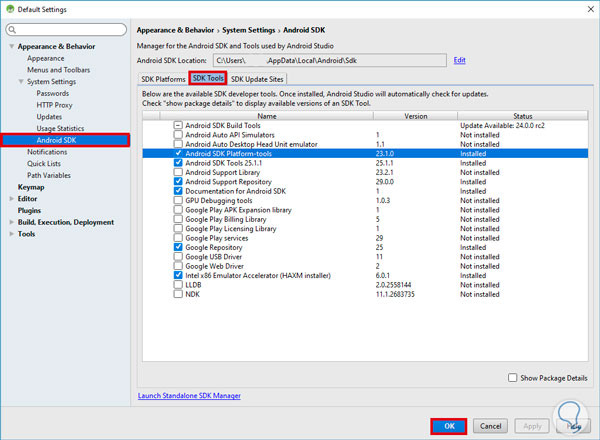Image resolution: width=600 pixels, height=440 pixels.
Task: Click Edit SDK location link
Action: 459,60
